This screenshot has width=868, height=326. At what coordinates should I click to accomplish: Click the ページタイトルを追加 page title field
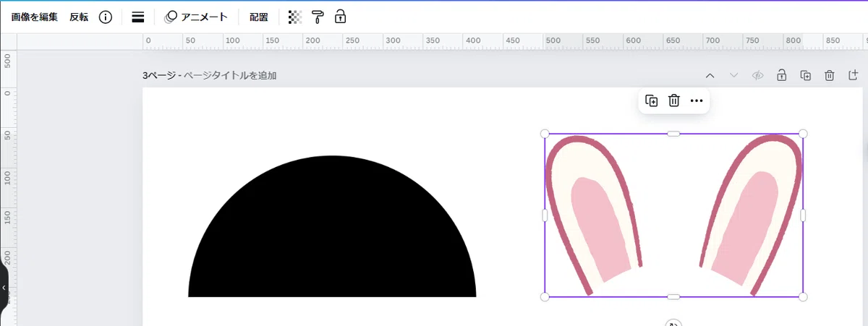pyautogui.click(x=231, y=75)
